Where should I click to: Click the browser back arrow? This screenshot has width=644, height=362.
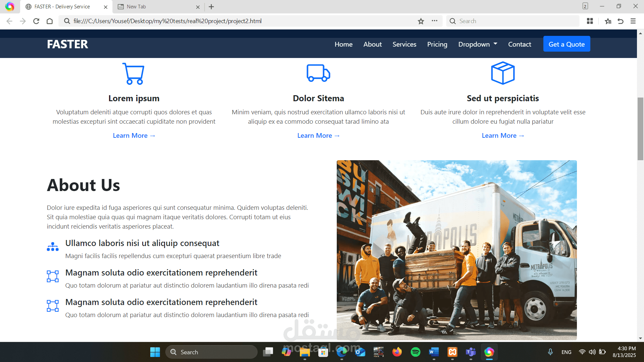pos(9,21)
